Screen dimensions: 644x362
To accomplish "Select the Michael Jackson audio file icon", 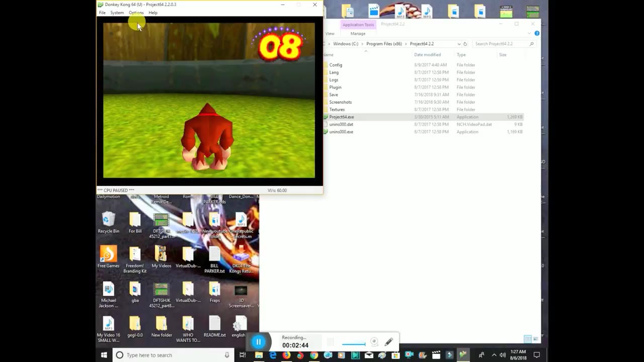I will (109, 295).
